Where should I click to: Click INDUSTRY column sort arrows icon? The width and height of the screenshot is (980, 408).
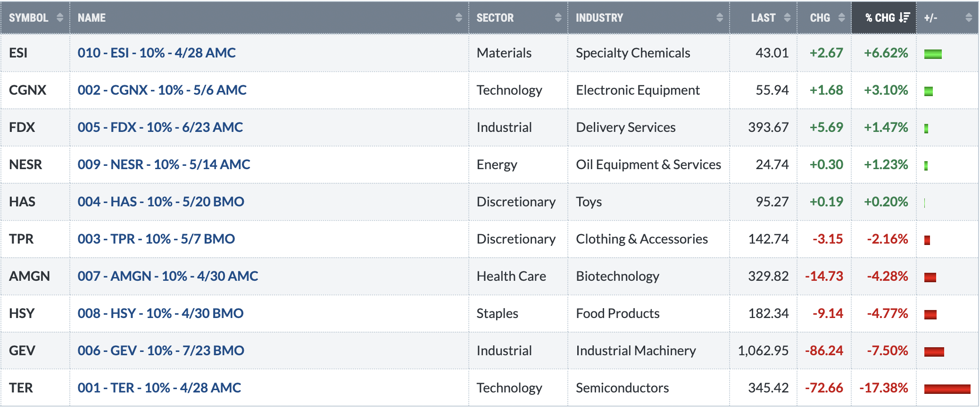719,18
